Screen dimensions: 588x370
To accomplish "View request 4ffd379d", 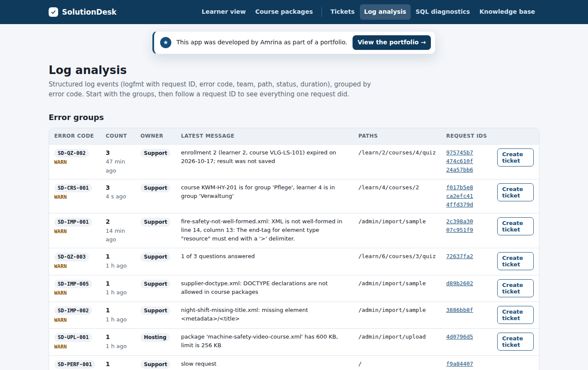I will [460, 205].
